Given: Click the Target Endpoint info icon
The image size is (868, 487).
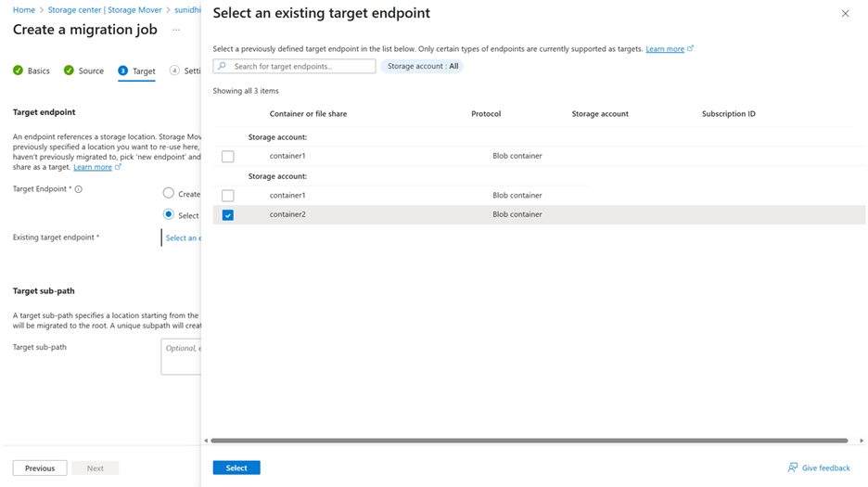Looking at the screenshot, I should pyautogui.click(x=78, y=189).
